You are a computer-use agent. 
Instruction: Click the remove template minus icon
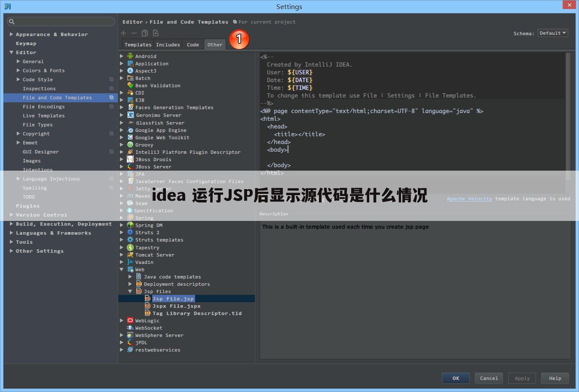(134, 33)
